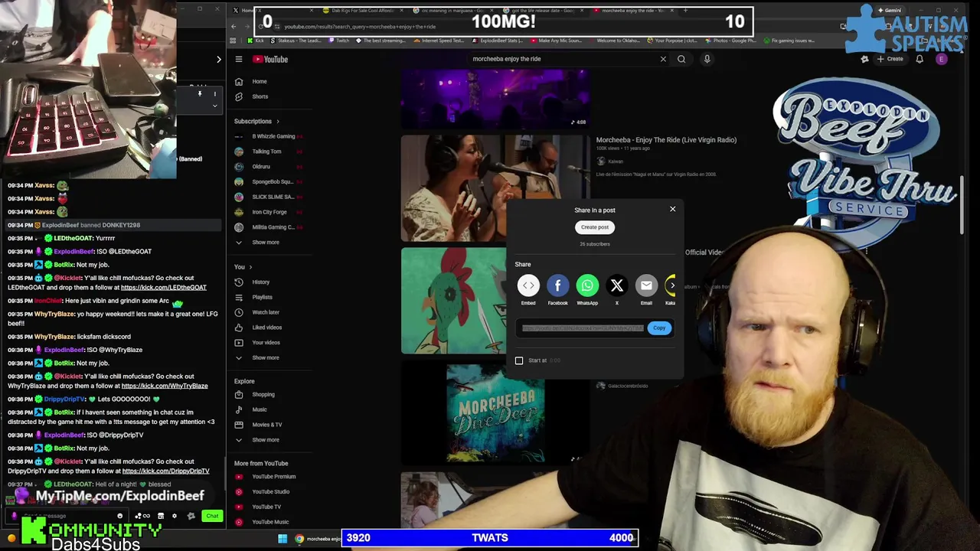Click the search magnifier button
Screen dimensions: 980x551
coord(681,59)
